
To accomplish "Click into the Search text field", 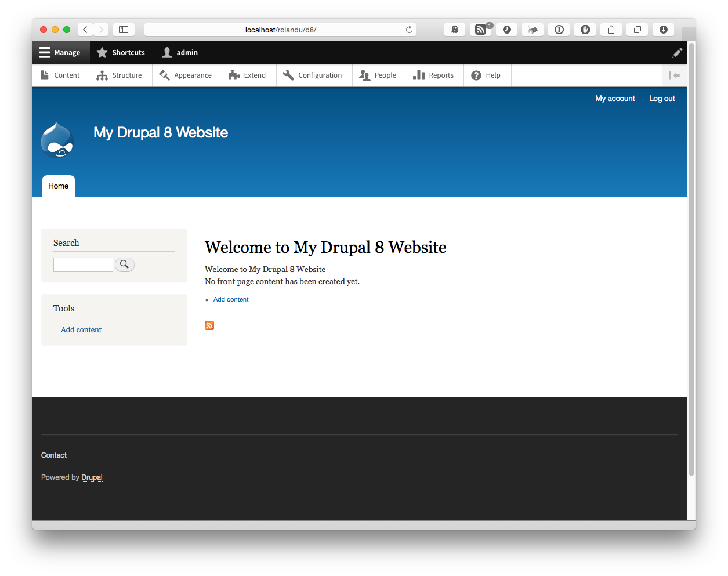I will click(83, 265).
